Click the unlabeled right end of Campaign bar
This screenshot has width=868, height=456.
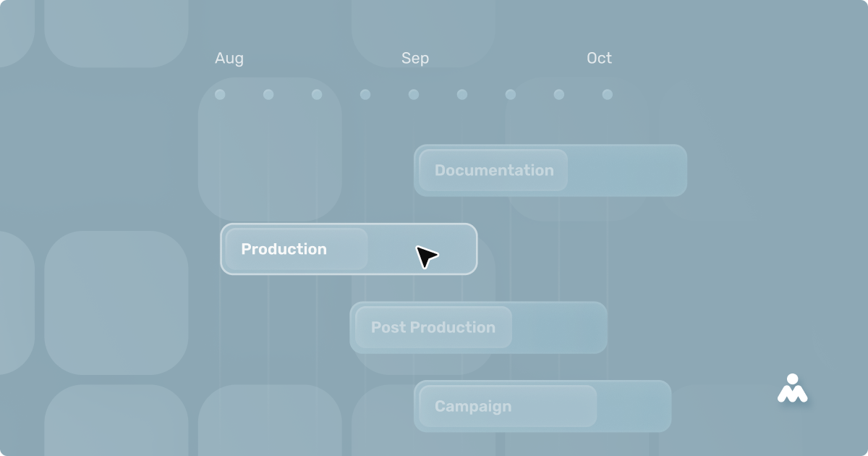tap(634, 406)
